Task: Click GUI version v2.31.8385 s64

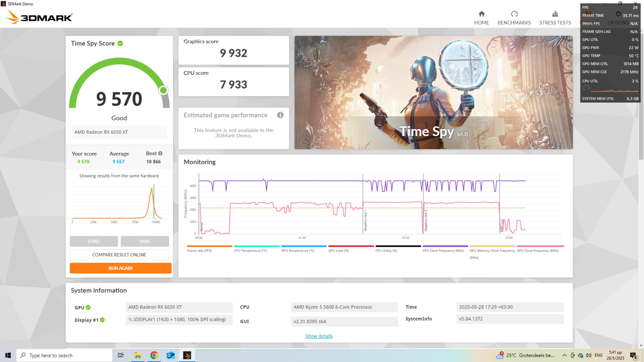Action: click(x=345, y=321)
